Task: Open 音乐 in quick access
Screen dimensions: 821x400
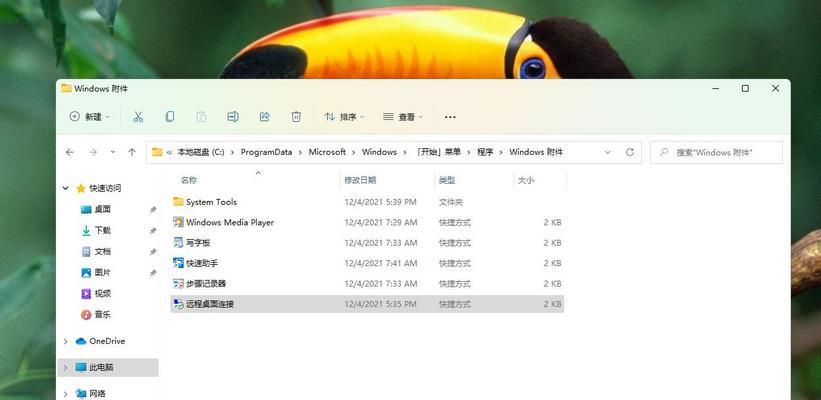Action: point(103,315)
